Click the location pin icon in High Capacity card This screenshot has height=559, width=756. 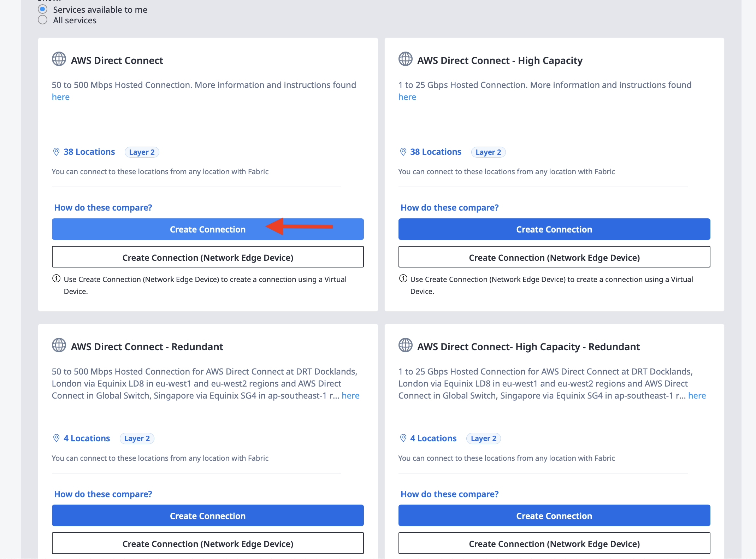coord(403,152)
